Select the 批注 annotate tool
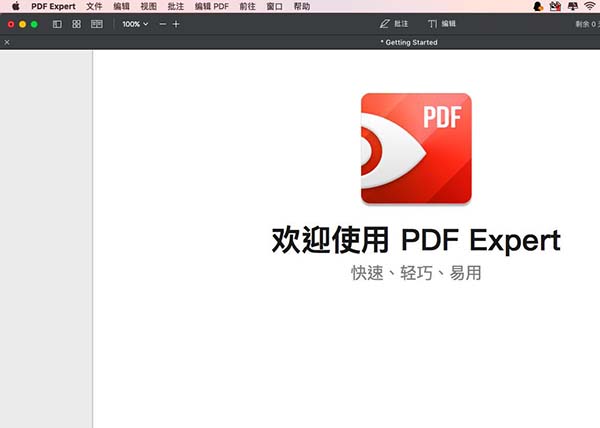 (x=394, y=24)
